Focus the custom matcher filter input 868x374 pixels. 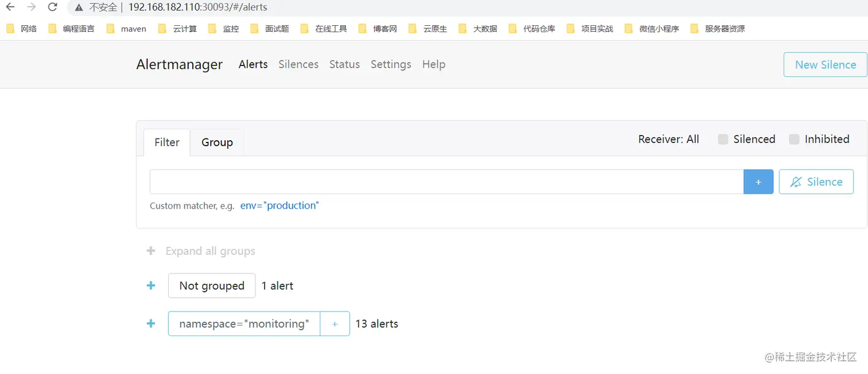click(447, 182)
